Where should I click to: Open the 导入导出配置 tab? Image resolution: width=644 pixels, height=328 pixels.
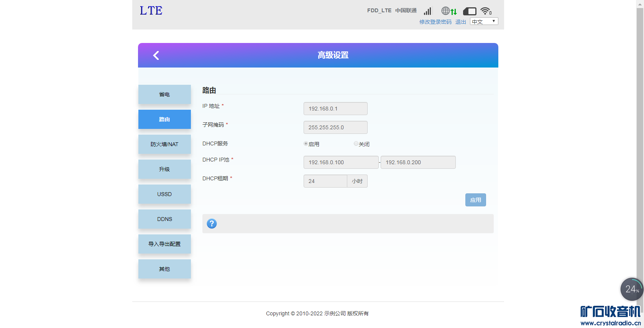point(164,244)
